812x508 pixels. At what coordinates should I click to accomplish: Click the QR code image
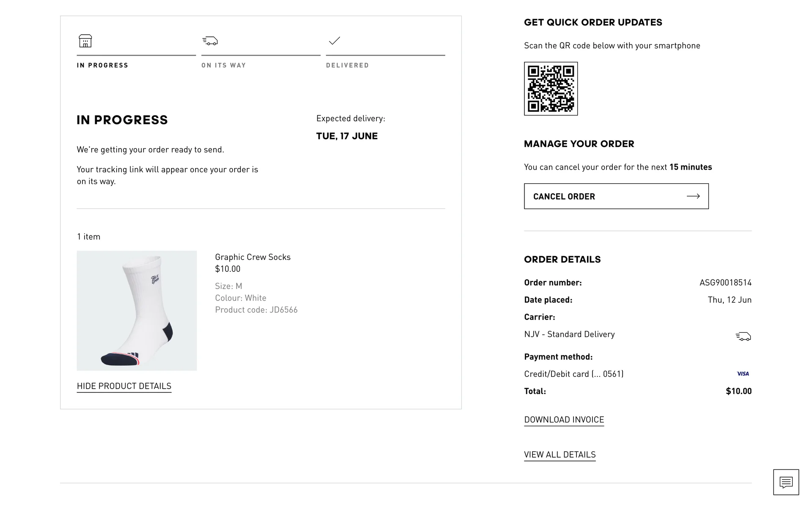[551, 89]
